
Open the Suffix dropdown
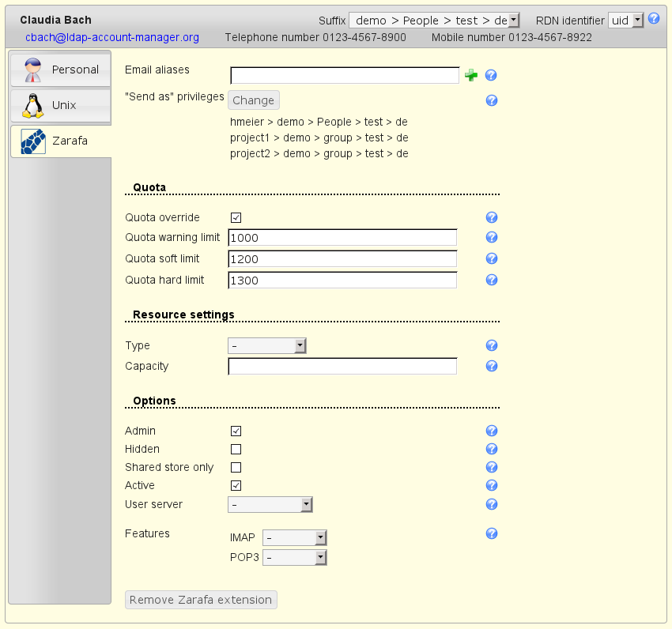(x=434, y=21)
